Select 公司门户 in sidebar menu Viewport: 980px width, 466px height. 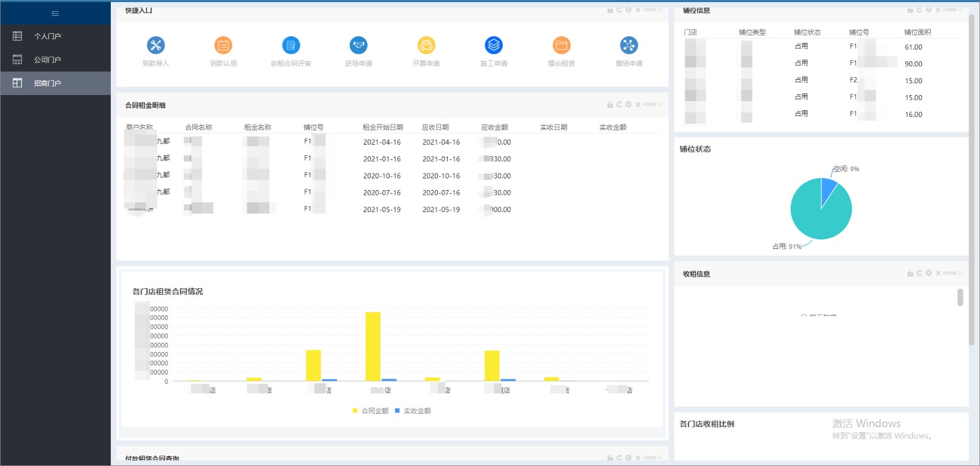click(x=55, y=59)
